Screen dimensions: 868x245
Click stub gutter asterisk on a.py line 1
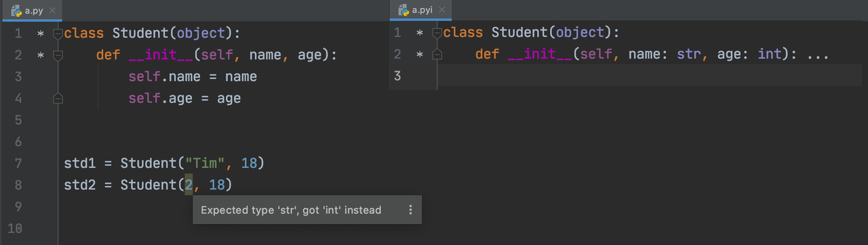41,33
